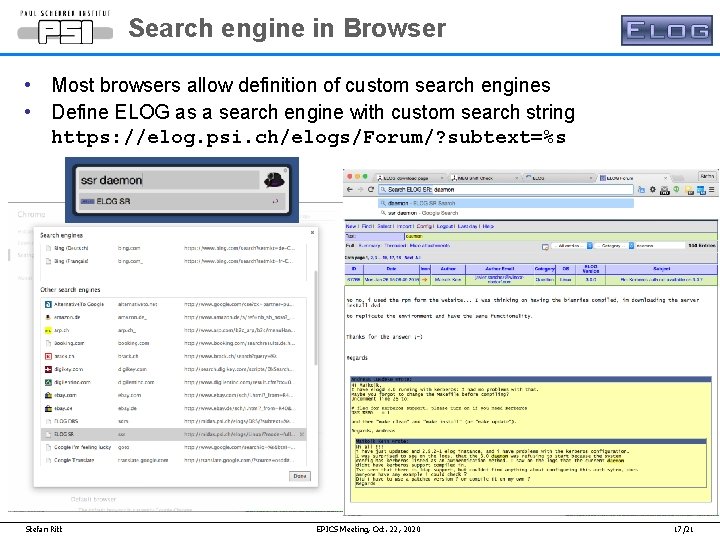This screenshot has width=720, height=540.
Task: Click the 'Threaded' view link in ELOG
Action: (x=395, y=246)
